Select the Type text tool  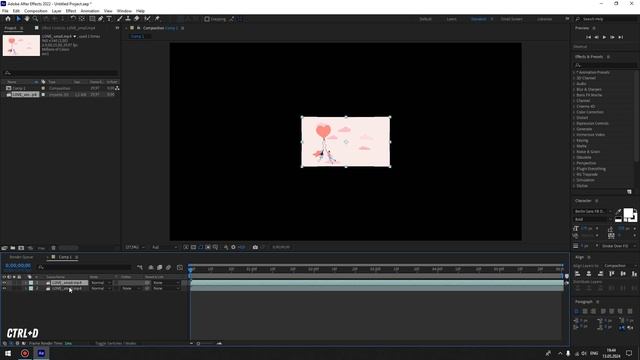pos(109,19)
